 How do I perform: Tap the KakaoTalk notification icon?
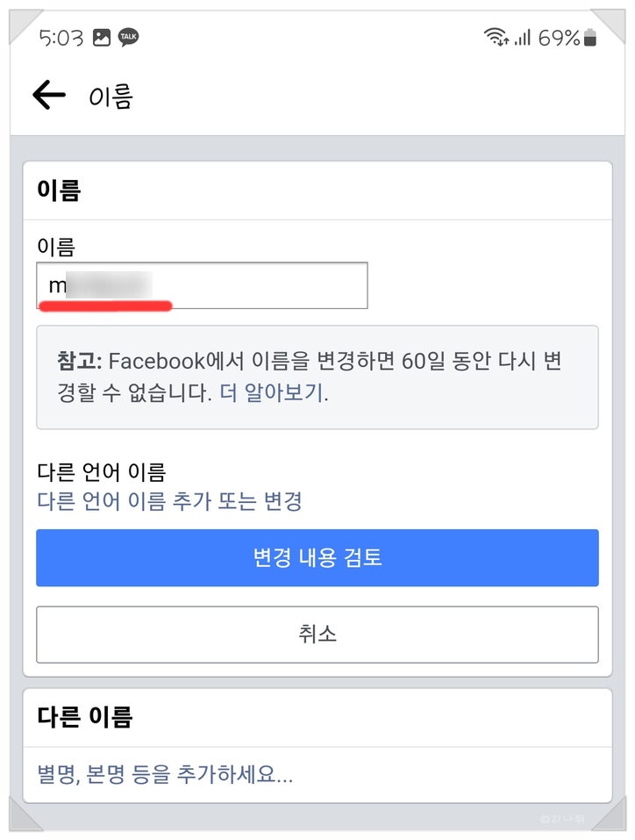(128, 38)
